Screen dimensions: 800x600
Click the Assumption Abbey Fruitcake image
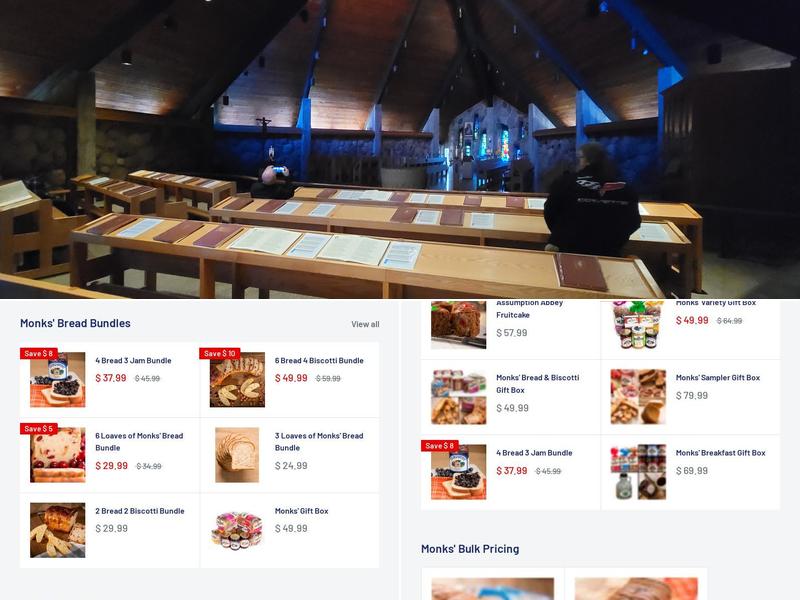point(459,324)
